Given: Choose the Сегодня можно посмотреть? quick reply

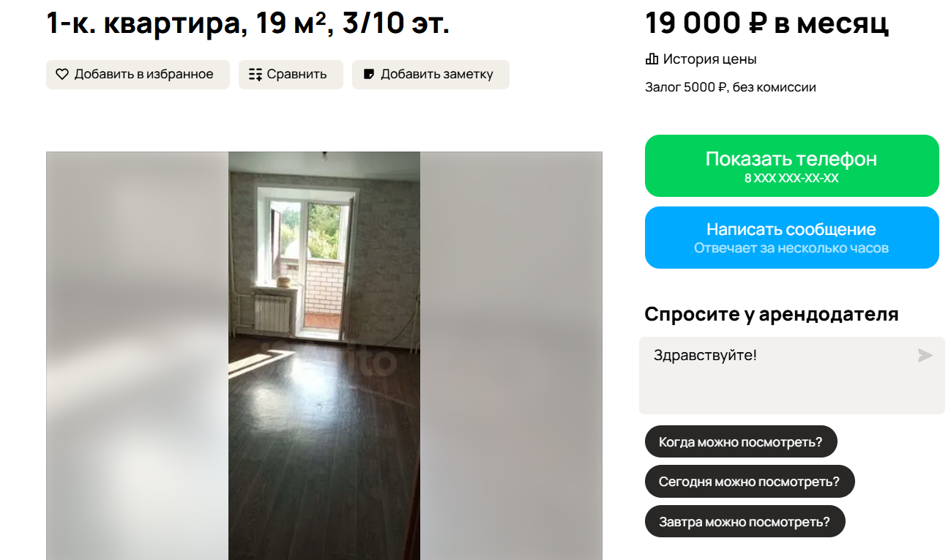Looking at the screenshot, I should click(x=749, y=481).
